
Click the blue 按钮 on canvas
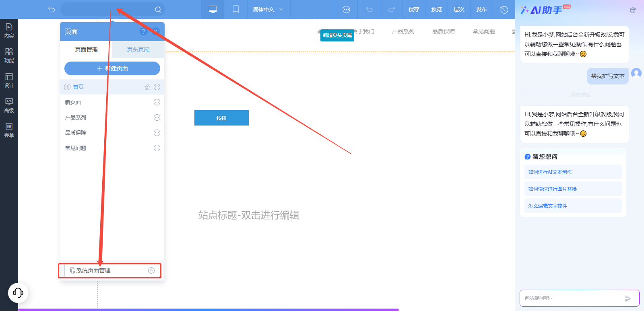point(221,118)
